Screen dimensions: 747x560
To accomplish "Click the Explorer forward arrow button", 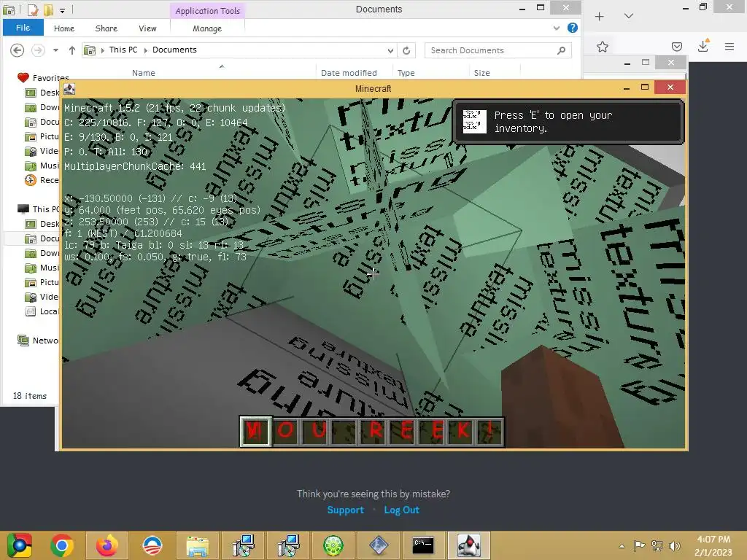I will pos(38,50).
